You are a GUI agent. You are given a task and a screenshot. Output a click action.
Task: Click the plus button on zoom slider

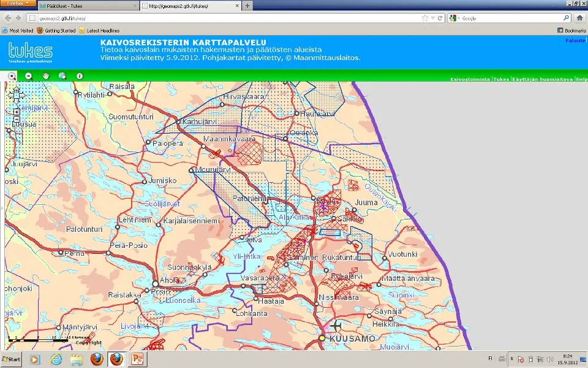pyautogui.click(x=17, y=112)
